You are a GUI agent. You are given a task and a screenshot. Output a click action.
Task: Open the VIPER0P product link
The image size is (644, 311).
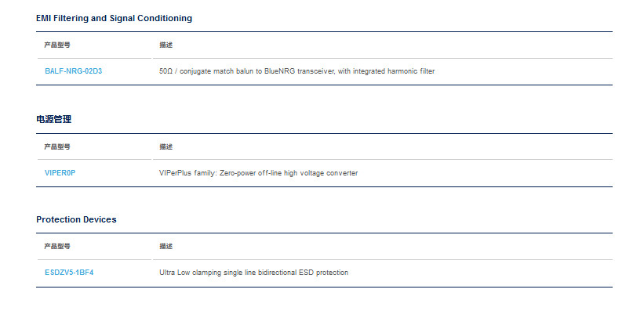[x=60, y=173]
